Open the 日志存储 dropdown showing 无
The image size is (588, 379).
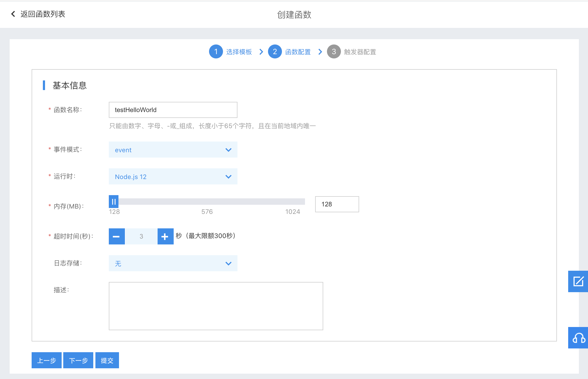[x=173, y=263]
